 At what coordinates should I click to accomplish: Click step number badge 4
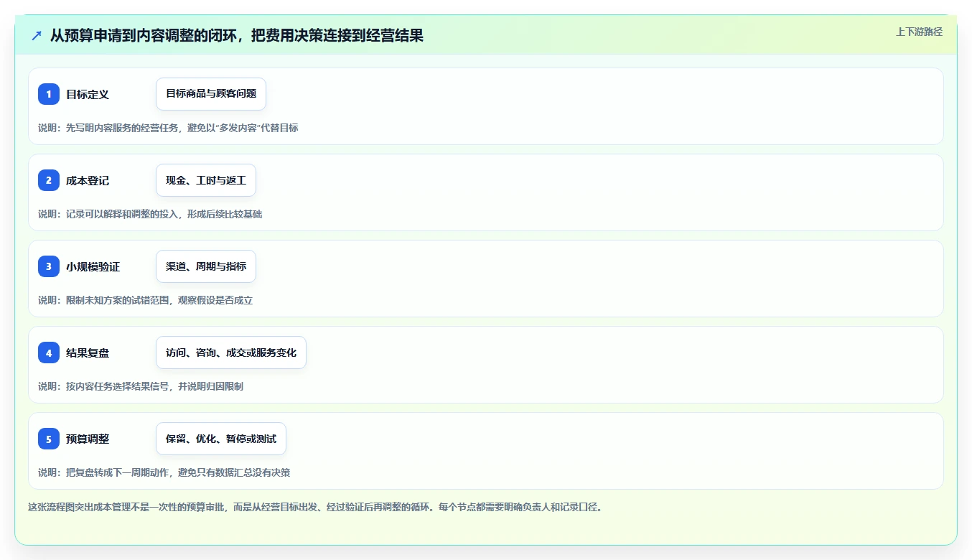(x=49, y=353)
